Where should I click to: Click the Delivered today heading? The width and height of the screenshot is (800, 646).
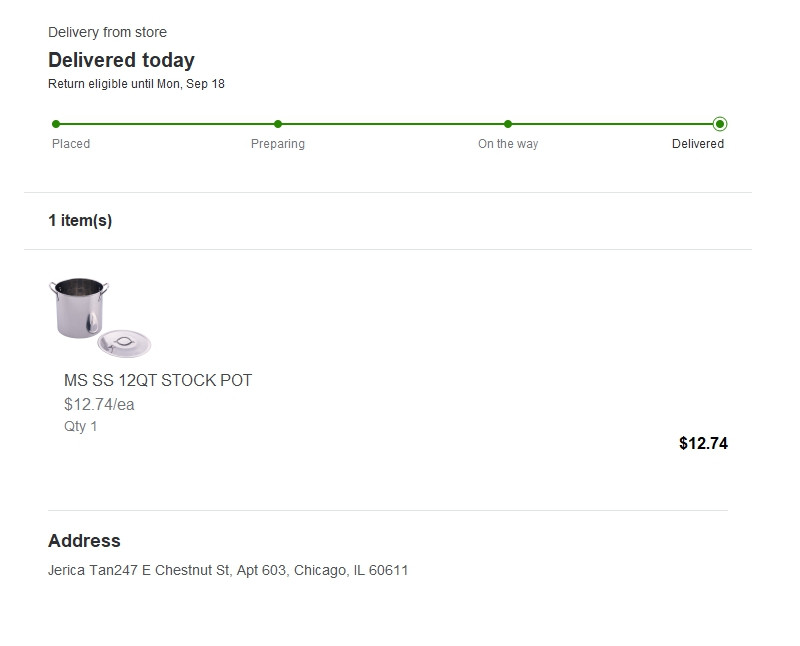121,60
